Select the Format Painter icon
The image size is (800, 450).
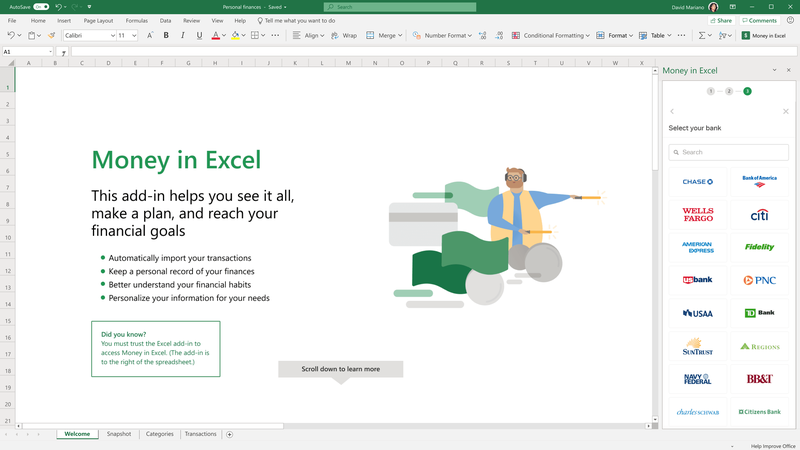[51, 35]
